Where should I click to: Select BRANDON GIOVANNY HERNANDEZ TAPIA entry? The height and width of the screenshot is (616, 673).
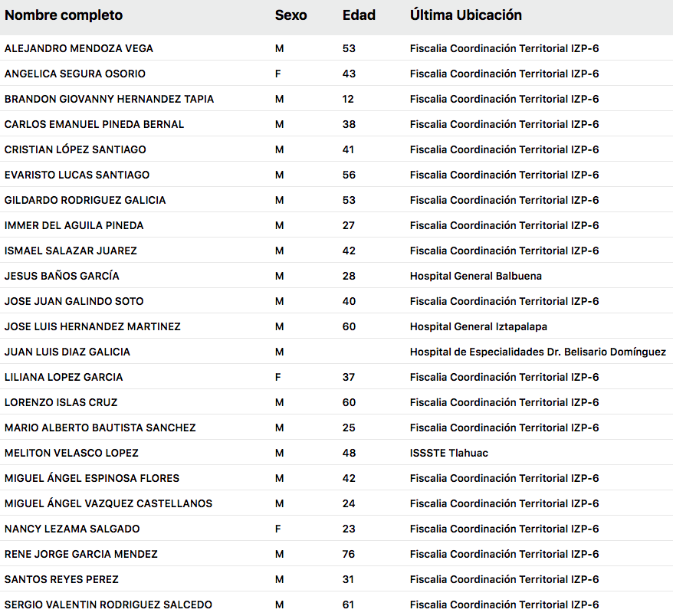[110, 99]
